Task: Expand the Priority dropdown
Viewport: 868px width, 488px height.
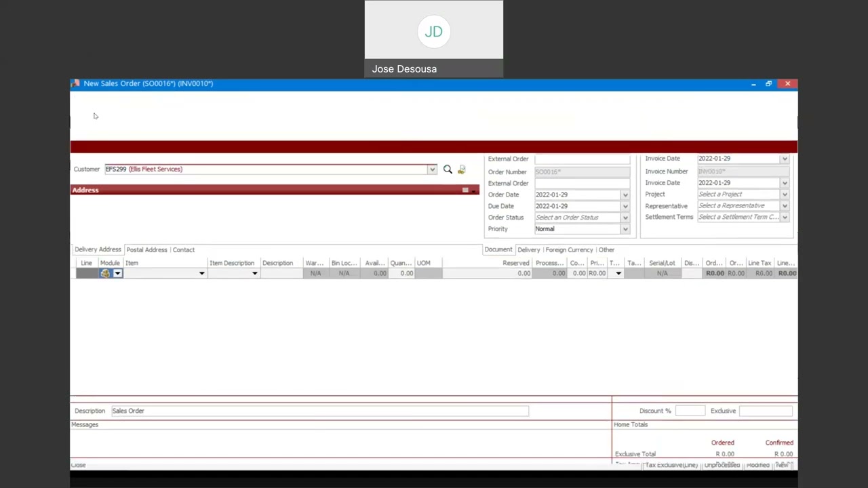Action: 625,230
